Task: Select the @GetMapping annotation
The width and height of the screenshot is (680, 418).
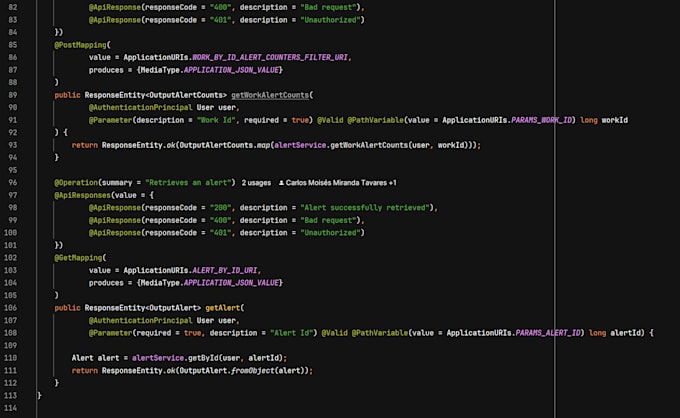Action: tap(78, 258)
